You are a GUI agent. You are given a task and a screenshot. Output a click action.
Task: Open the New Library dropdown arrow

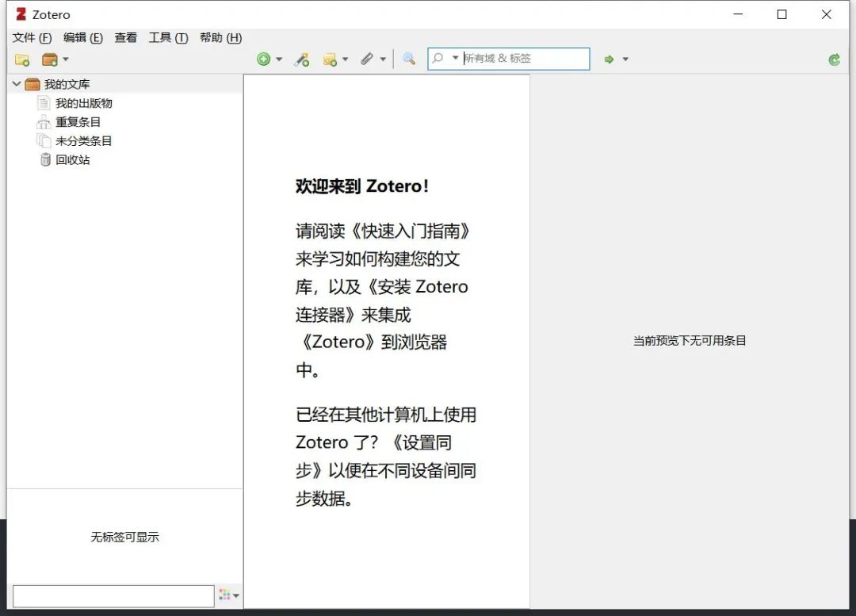point(66,59)
